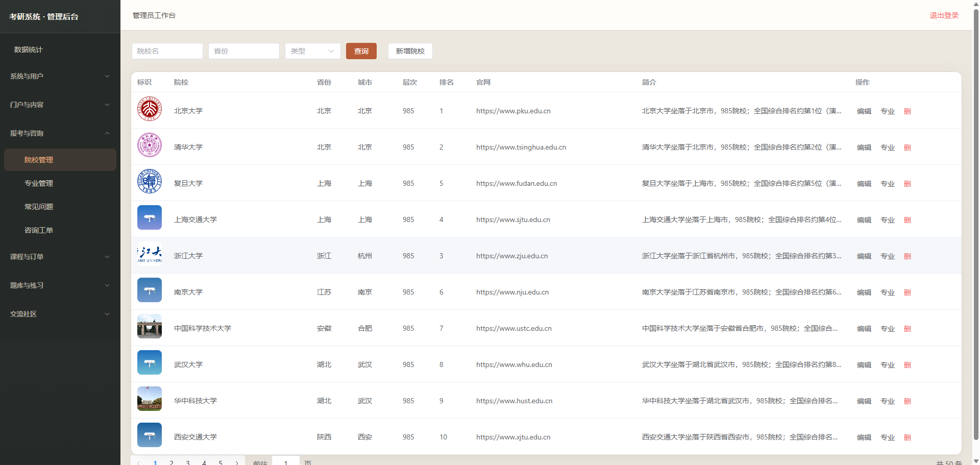Click the 安徽 province cell
The width and height of the screenshot is (980, 465).
324,328
